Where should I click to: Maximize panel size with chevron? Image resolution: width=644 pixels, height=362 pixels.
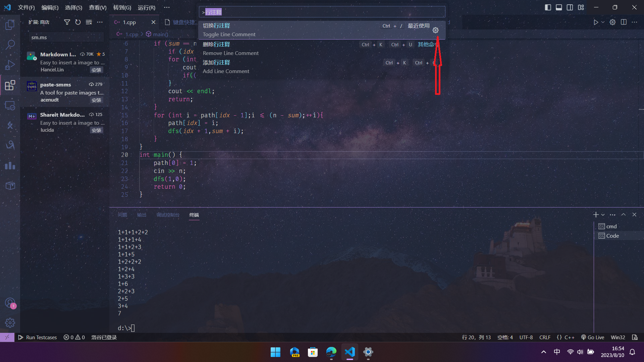(x=623, y=215)
